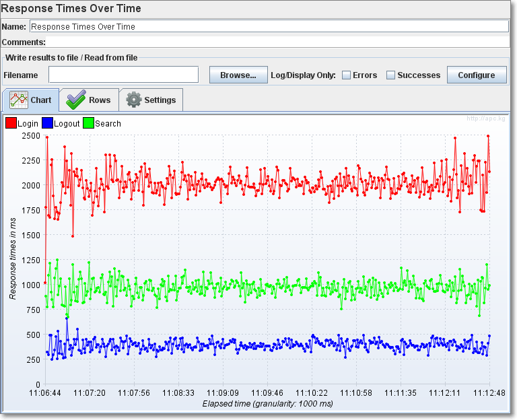
Task: Click the 'Log/Display Only:' label
Action: pos(303,75)
